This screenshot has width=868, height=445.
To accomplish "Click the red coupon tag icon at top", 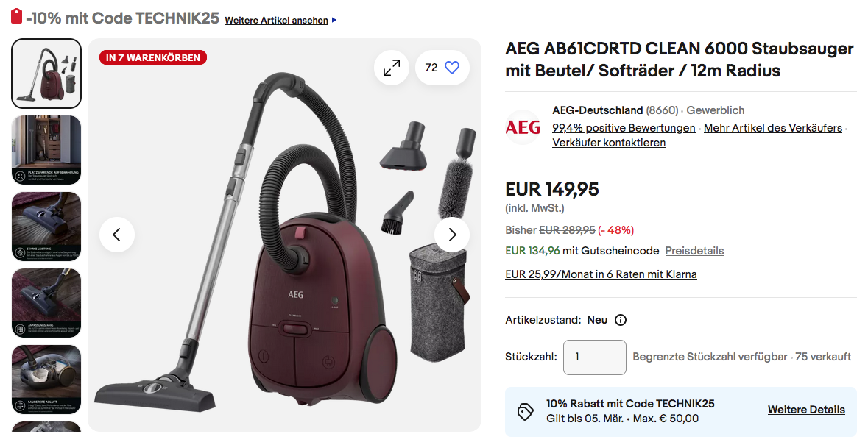I will (x=17, y=16).
